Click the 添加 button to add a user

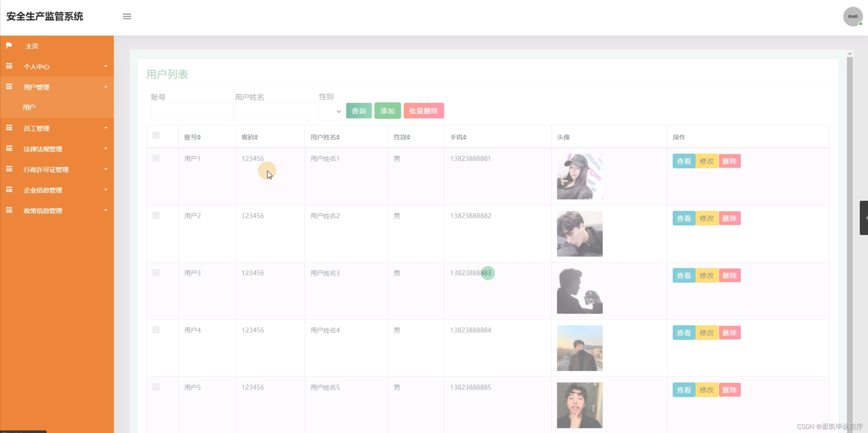[387, 111]
